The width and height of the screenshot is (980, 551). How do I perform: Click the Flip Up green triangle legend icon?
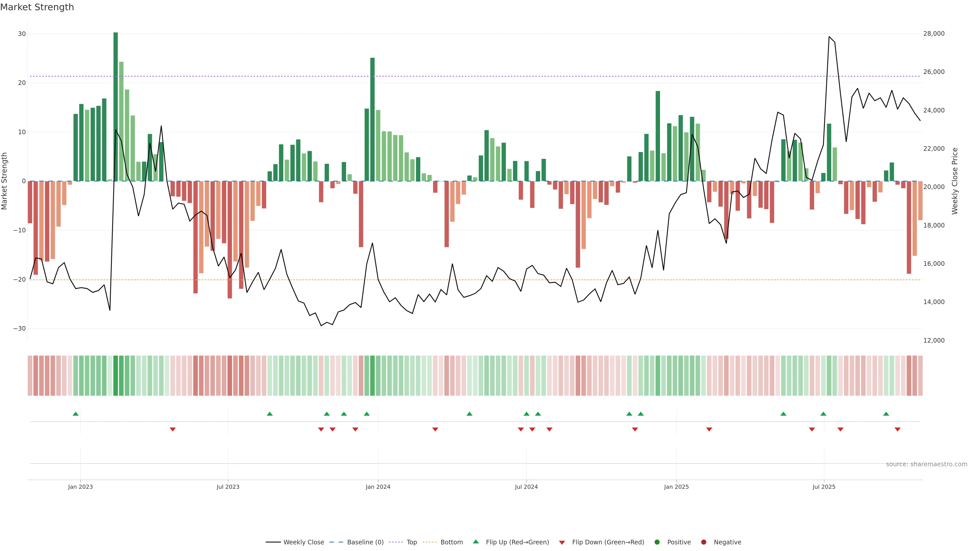pyautogui.click(x=475, y=542)
